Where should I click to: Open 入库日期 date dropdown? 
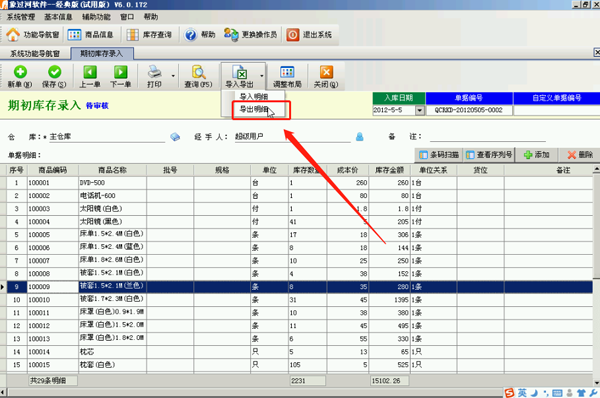pyautogui.click(x=420, y=110)
